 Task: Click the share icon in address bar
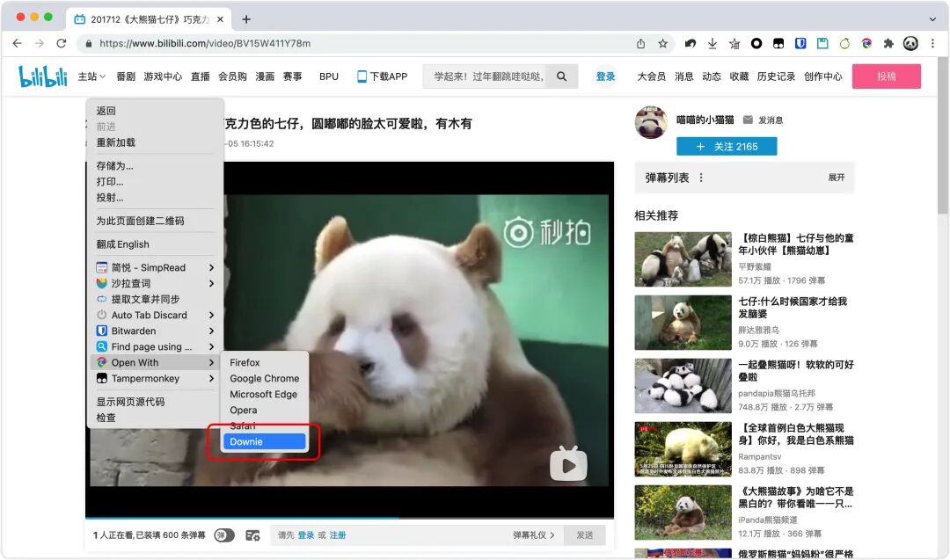pyautogui.click(x=641, y=44)
